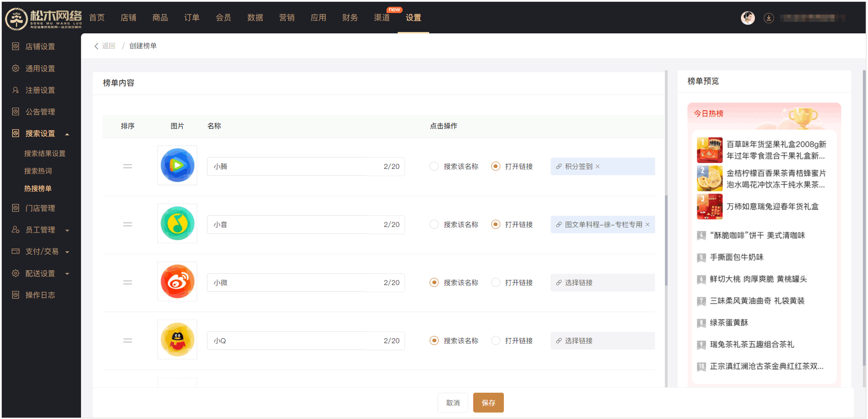Collapse the 搜索设置 sidebar section
This screenshot has height=419, width=868.
[67, 134]
